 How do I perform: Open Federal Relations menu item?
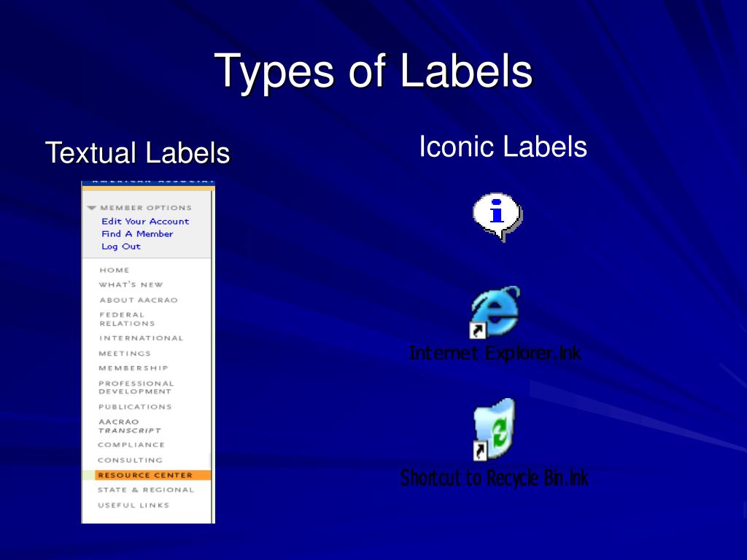[x=127, y=319]
